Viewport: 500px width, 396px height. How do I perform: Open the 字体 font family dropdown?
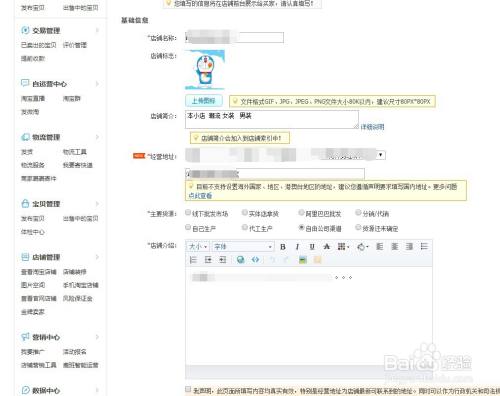coord(243,247)
